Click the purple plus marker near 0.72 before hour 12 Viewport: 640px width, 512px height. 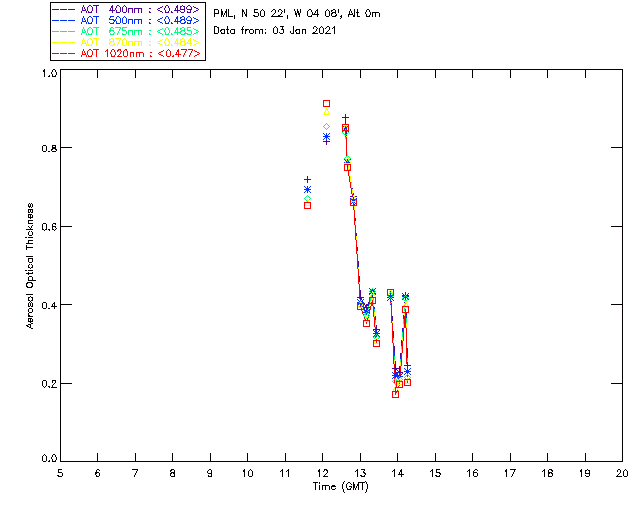tap(308, 180)
